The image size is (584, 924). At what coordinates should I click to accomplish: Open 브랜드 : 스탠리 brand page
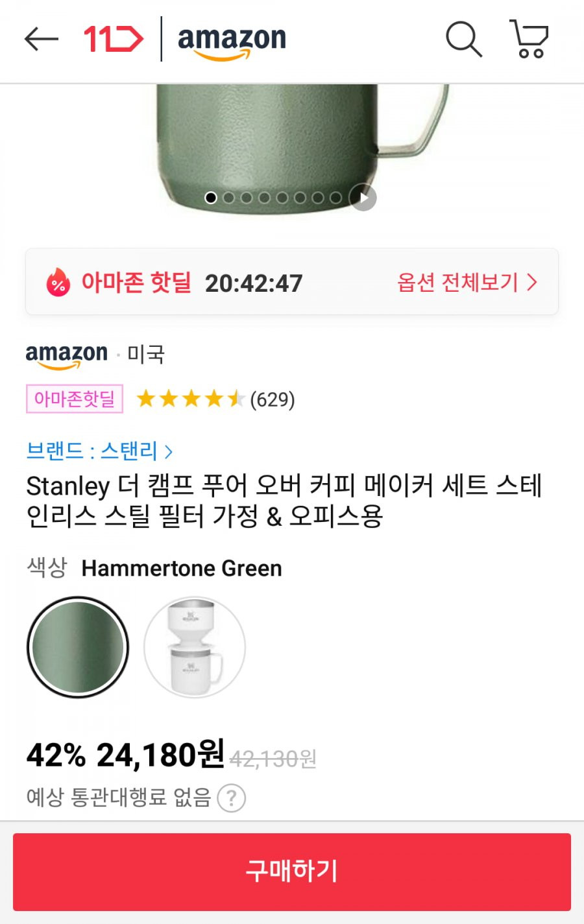[x=99, y=450]
